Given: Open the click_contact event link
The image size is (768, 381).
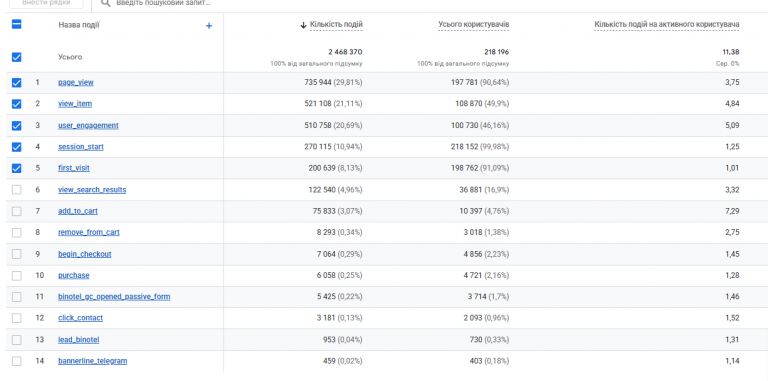Looking at the screenshot, I should coord(80,318).
